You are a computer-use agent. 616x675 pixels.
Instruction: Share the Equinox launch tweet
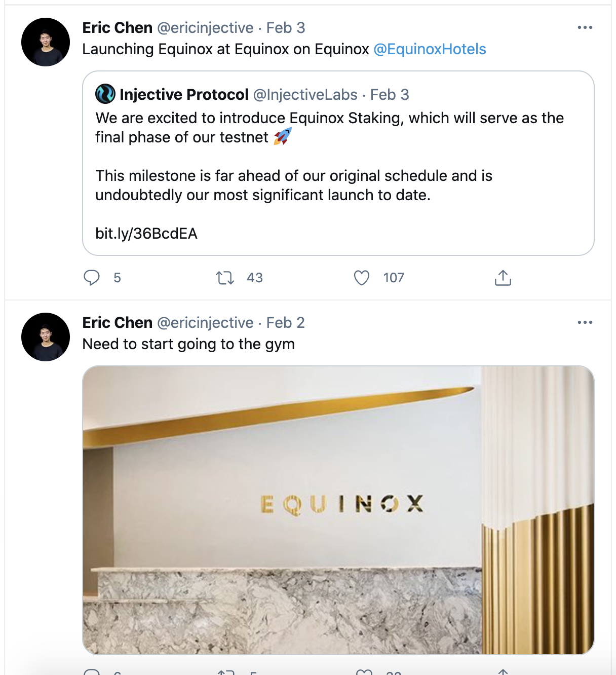(x=503, y=277)
